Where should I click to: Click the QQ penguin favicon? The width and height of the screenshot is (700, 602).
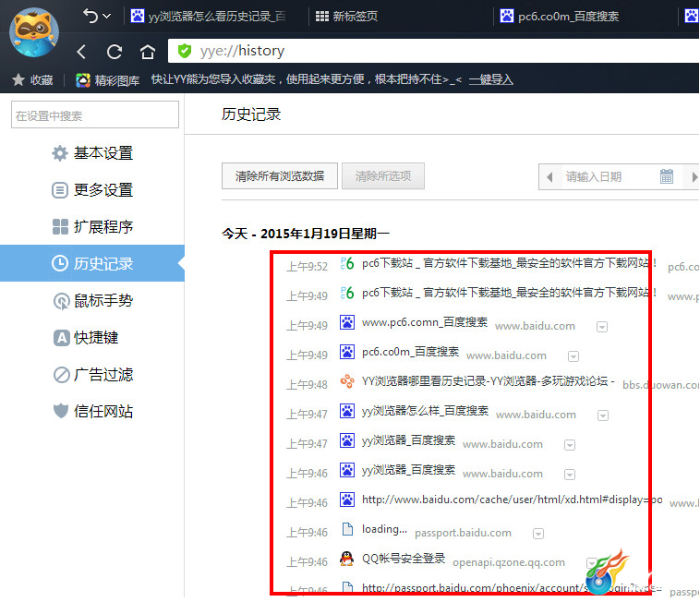tap(347, 559)
